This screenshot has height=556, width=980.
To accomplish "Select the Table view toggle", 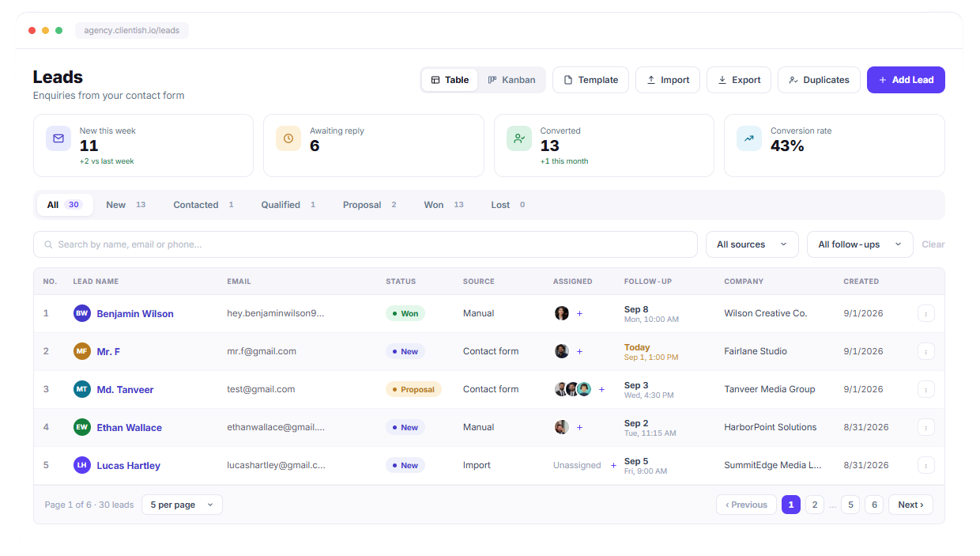I will (450, 80).
